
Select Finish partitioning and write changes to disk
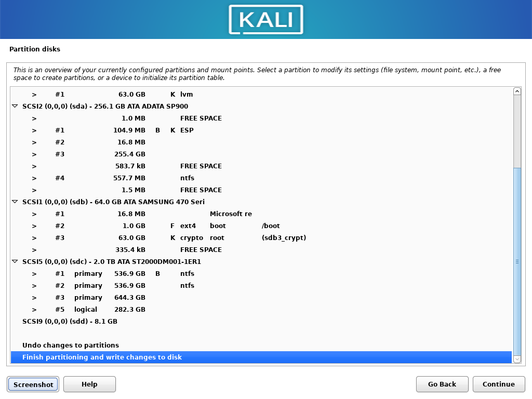[261, 357]
